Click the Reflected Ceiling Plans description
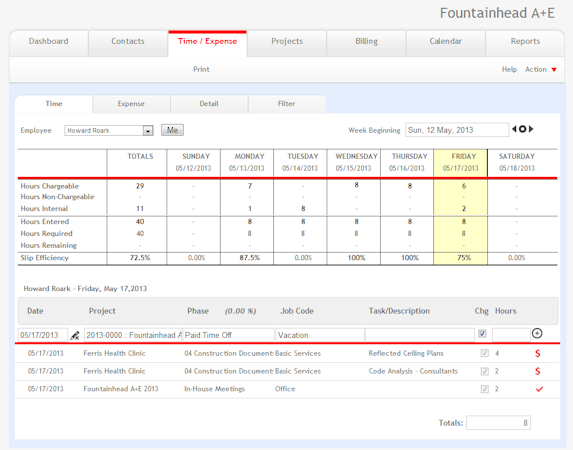573x450 pixels. pos(406,353)
